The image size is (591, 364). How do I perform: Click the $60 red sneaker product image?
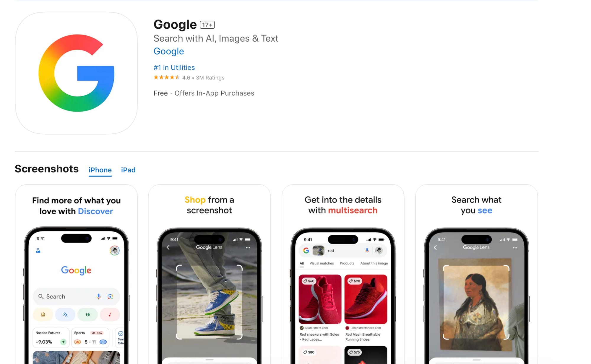(320, 299)
